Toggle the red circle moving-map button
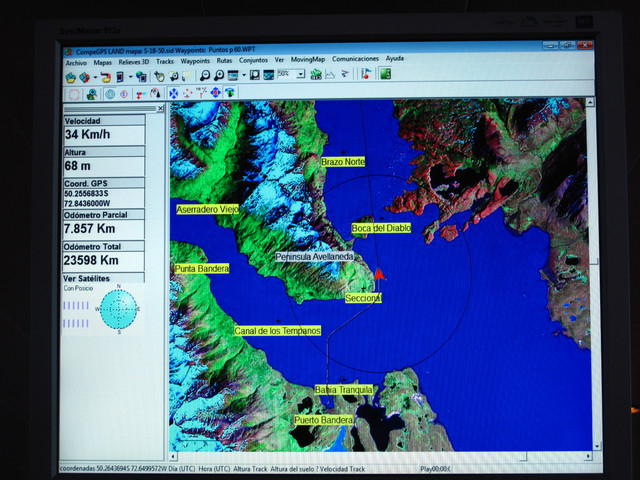 (124, 94)
